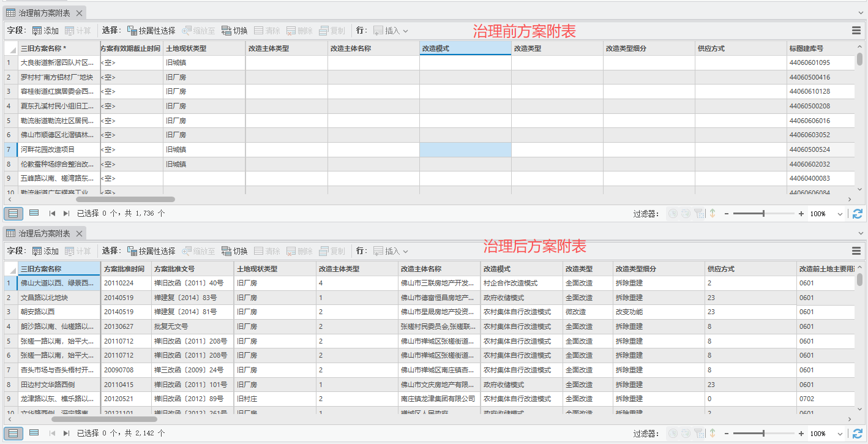Expand chevron right of 治理前方案附表 tab
The image size is (868, 444).
tap(861, 13)
